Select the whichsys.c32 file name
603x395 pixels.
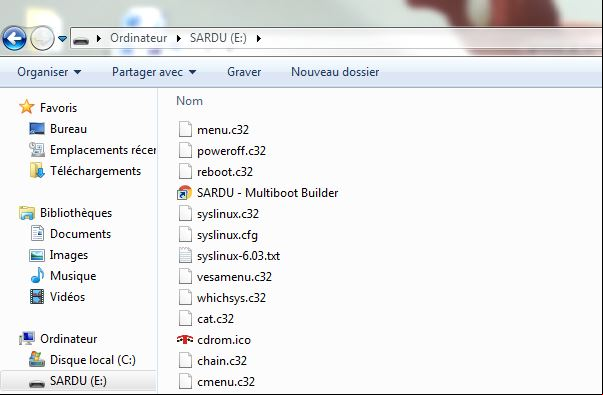click(231, 298)
